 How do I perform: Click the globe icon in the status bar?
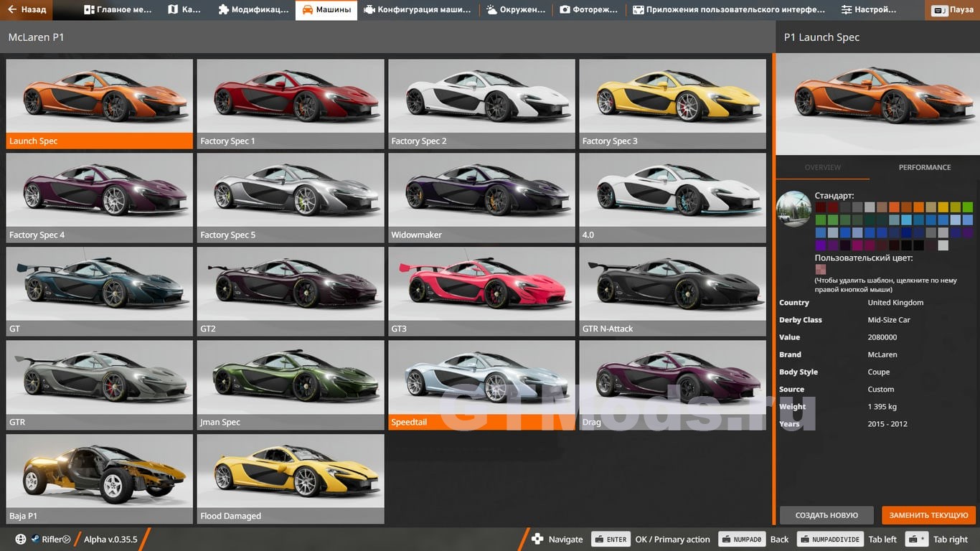pos(21,540)
